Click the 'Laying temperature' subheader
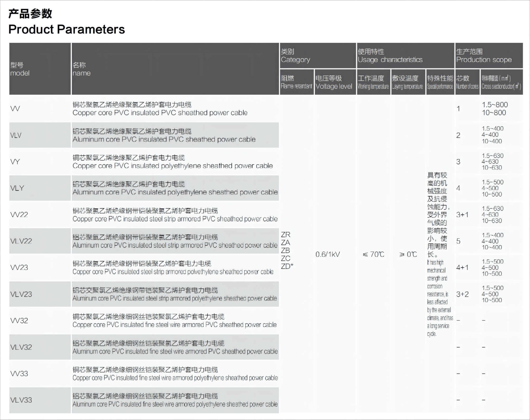This screenshot has height=420, width=530. (x=408, y=82)
